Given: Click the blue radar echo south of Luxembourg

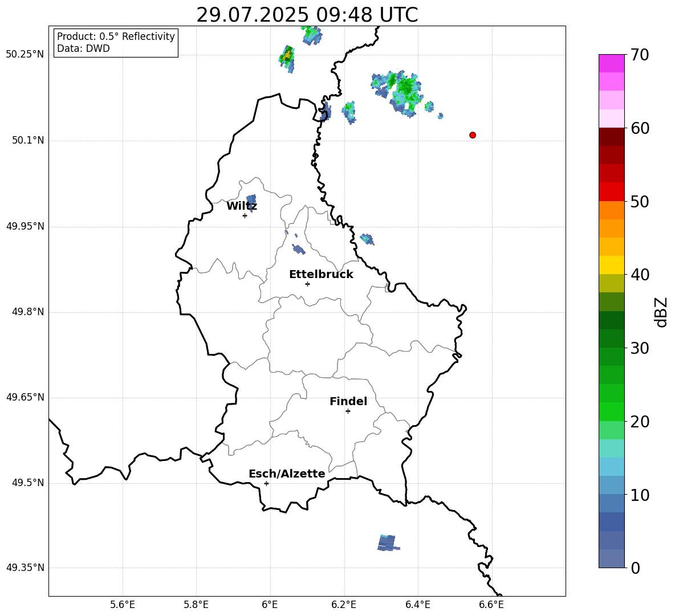Looking at the screenshot, I should 388,543.
